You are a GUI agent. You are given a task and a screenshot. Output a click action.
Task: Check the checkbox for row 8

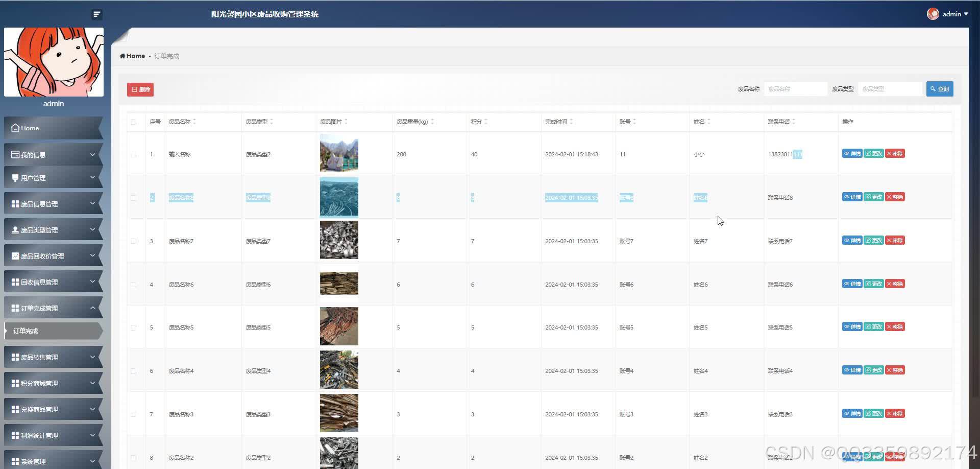pos(134,458)
